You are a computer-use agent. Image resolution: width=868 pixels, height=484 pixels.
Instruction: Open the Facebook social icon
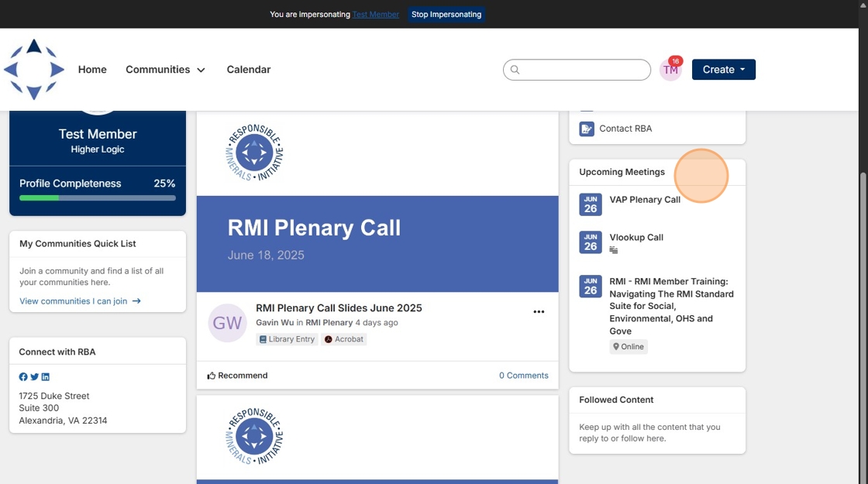pos(23,376)
